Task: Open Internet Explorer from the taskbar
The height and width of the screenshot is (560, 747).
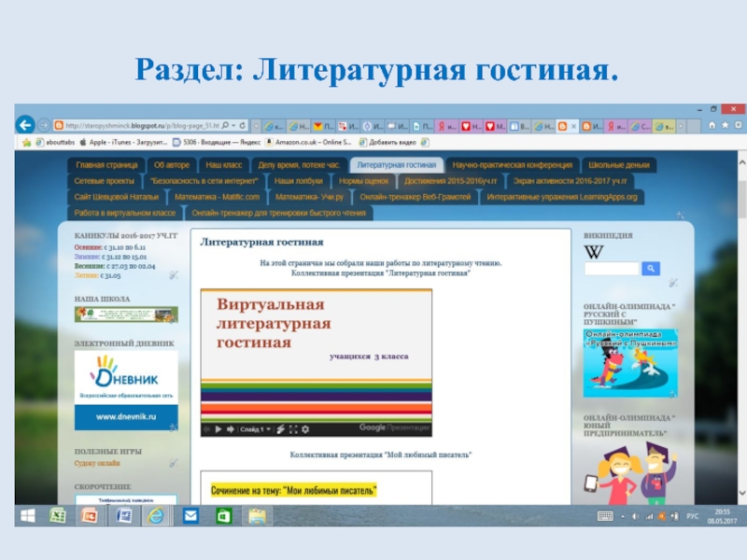Action: (x=156, y=516)
